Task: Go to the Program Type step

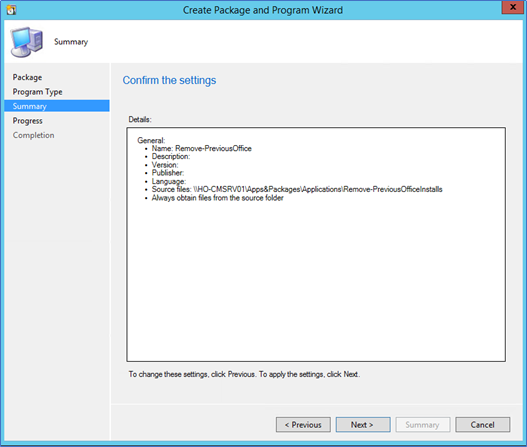Action: 37,92
